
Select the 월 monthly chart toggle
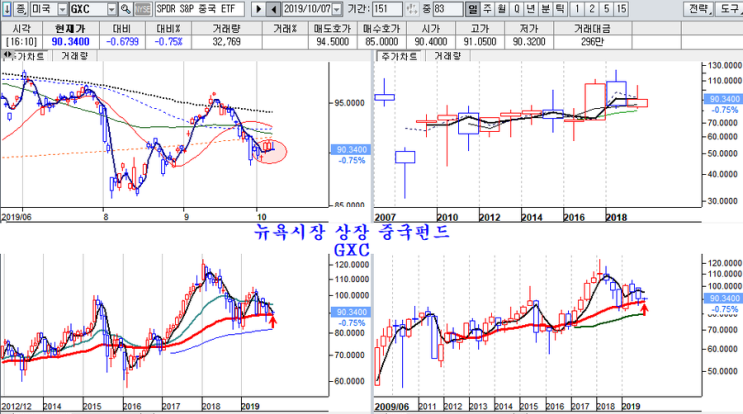pyautogui.click(x=501, y=9)
